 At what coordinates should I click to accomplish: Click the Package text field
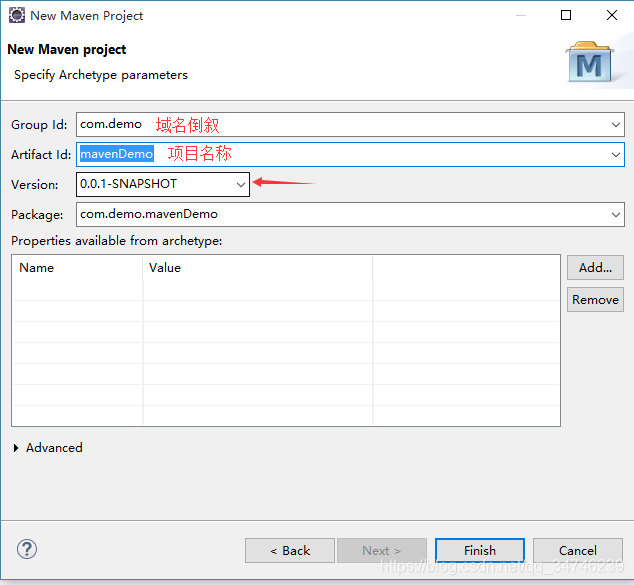coord(350,214)
